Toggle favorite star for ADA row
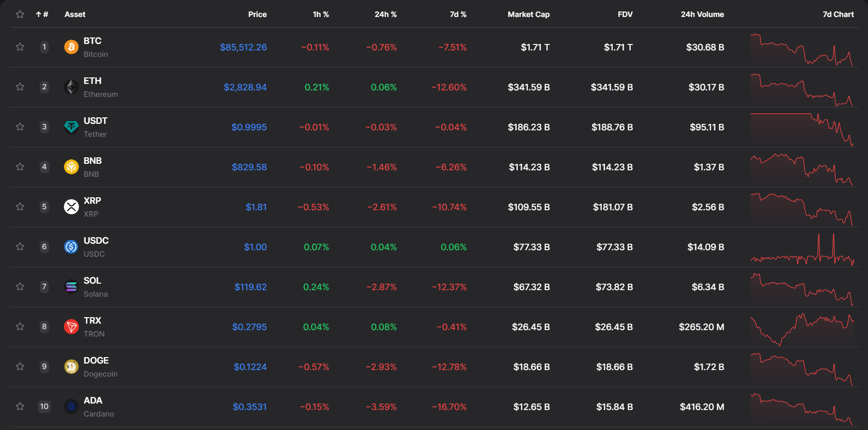The image size is (868, 430). point(20,407)
